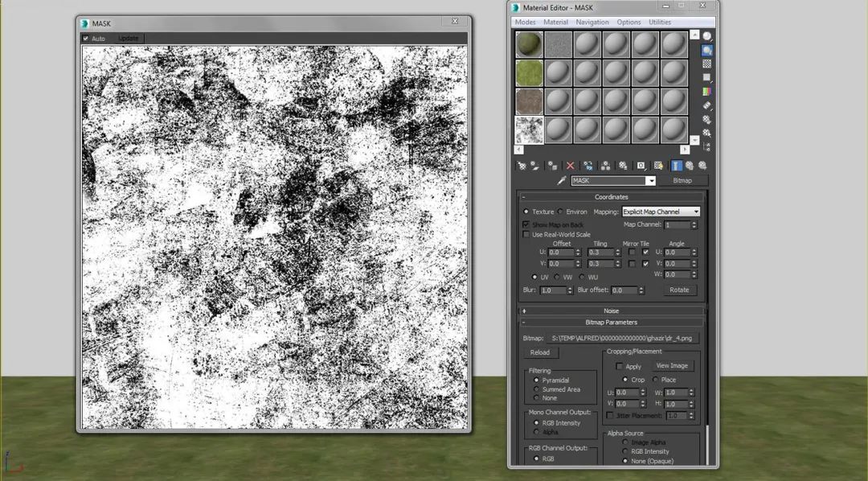
Task: Open the Navigation menu
Action: point(592,23)
